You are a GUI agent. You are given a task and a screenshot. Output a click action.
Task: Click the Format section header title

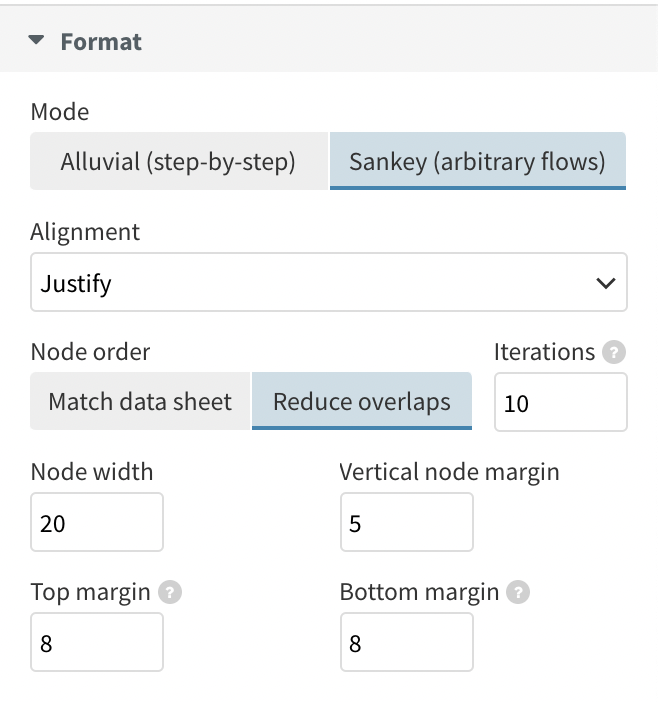click(x=101, y=42)
